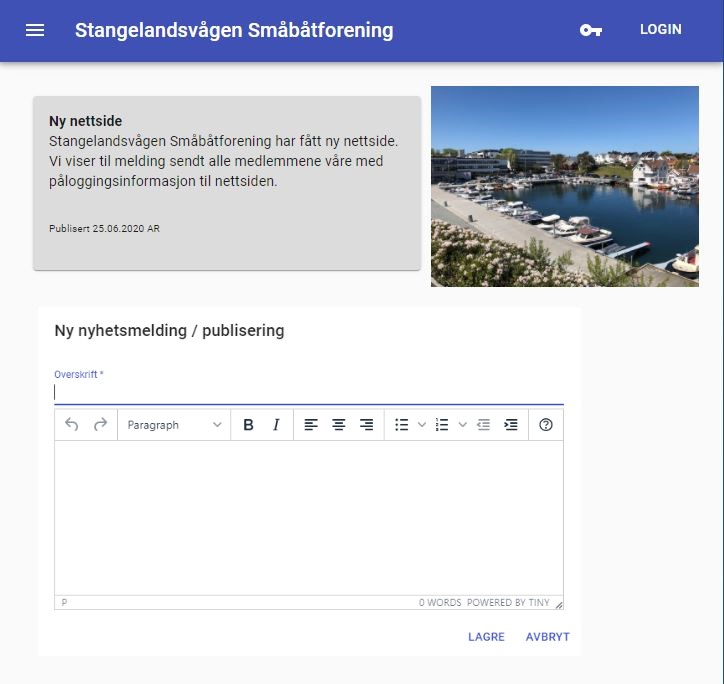Open the editor help dialog

coord(546,425)
